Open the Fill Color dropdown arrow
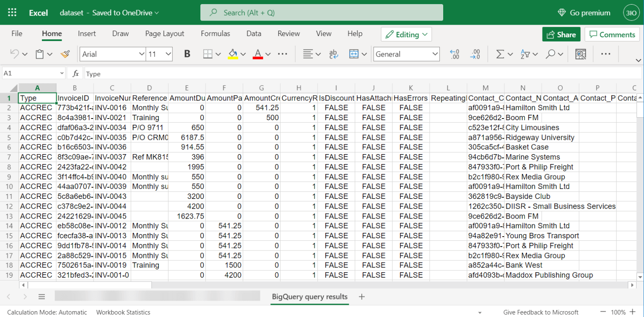The width and height of the screenshot is (644, 317). click(244, 54)
